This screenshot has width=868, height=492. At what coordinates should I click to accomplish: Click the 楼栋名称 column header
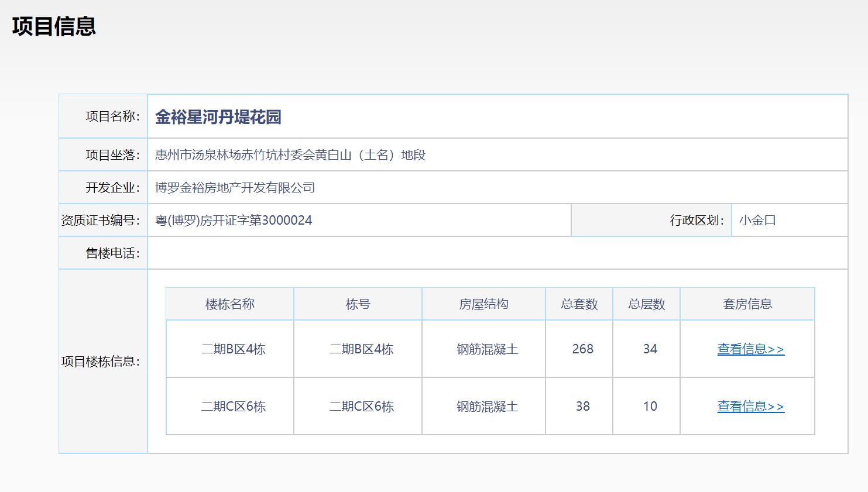pyautogui.click(x=229, y=304)
